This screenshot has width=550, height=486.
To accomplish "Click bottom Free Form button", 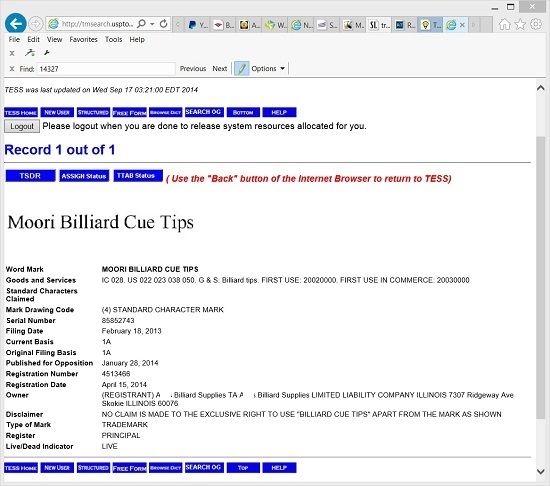I will (x=129, y=468).
